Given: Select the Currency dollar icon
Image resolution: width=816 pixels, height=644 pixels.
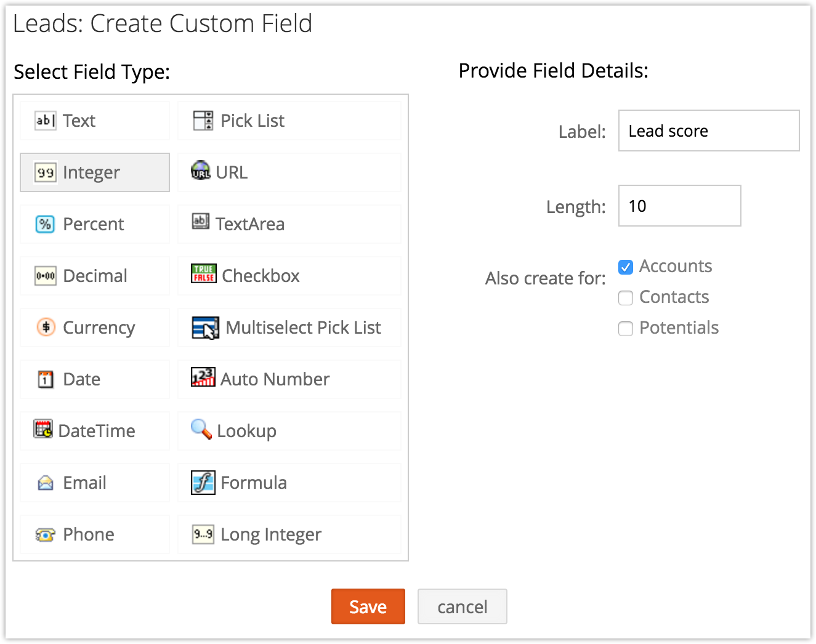Looking at the screenshot, I should pyautogui.click(x=46, y=327).
